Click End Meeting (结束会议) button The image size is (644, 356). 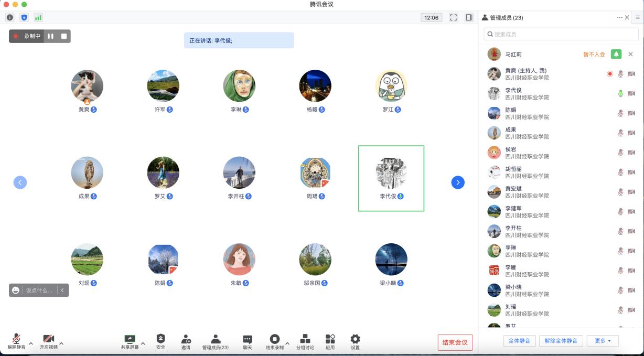coord(455,342)
